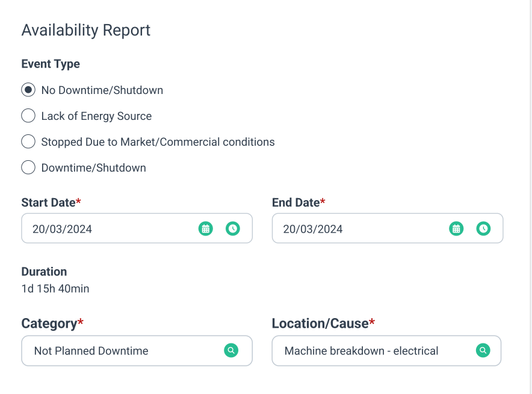Click the Availability Report heading
The width and height of the screenshot is (532, 394).
coord(85,30)
